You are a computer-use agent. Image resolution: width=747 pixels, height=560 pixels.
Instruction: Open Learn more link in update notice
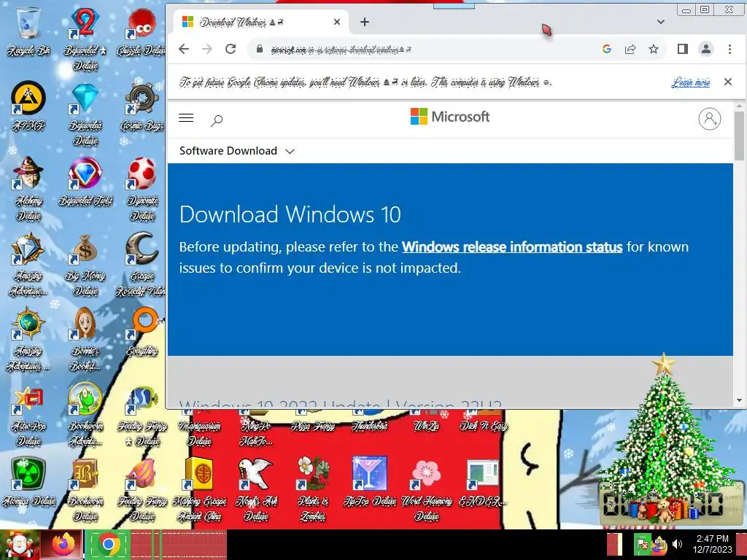pyautogui.click(x=691, y=82)
